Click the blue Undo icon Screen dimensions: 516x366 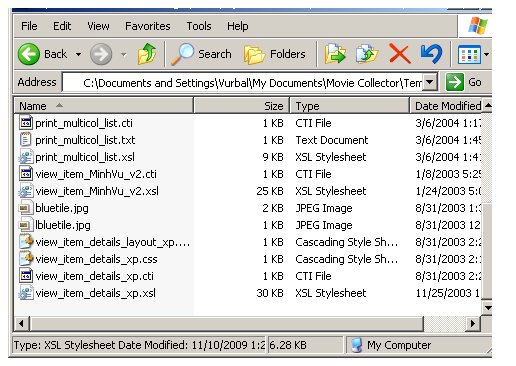431,54
